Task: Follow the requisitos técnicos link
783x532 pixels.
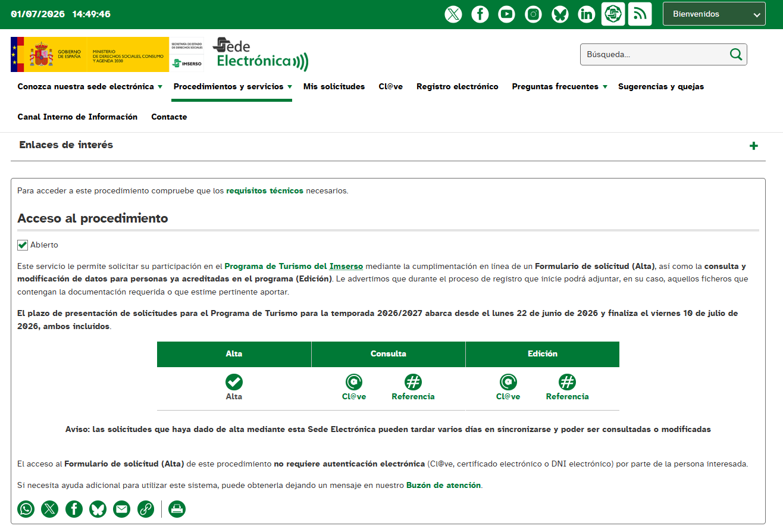Action: (265, 191)
